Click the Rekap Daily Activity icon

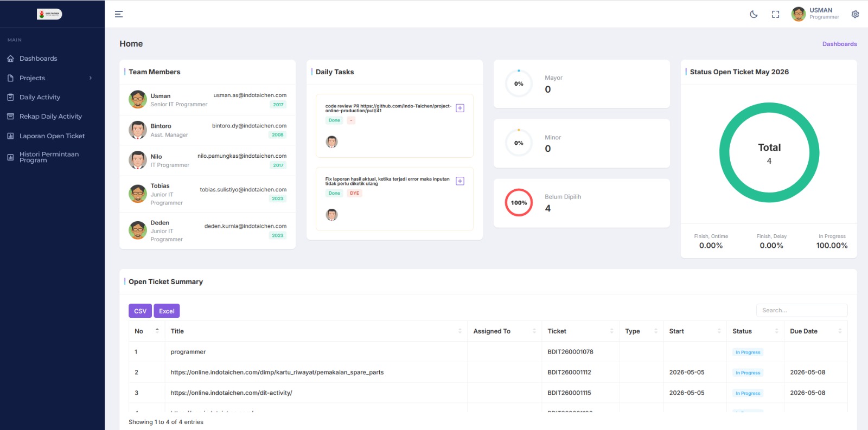tap(10, 117)
